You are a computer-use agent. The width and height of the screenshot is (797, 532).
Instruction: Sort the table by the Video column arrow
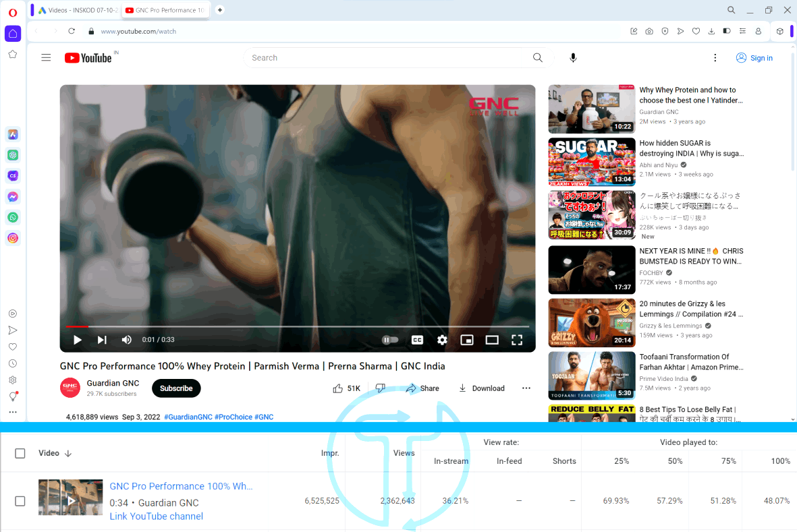[68, 454]
